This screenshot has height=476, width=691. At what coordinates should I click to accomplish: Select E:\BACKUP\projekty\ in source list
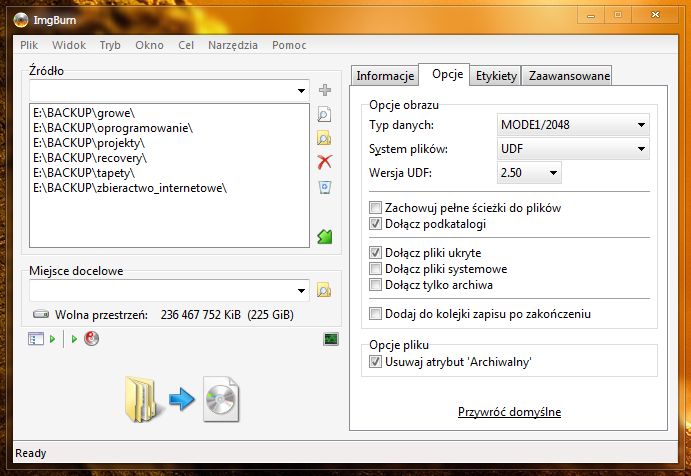[x=89, y=143]
